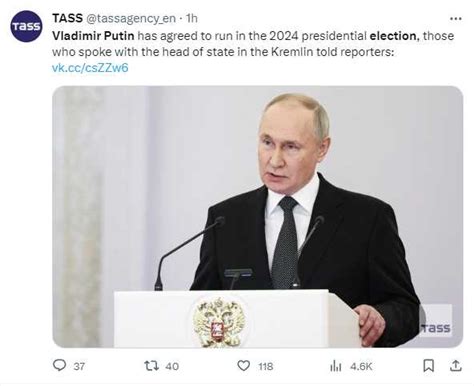
Task: Click the retweet arrows icon
Action: click(151, 366)
